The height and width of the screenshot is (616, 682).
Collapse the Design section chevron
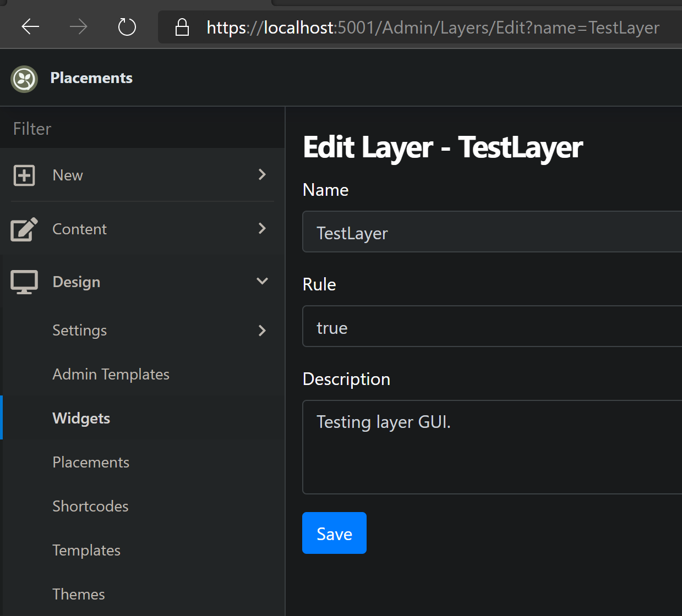(262, 280)
